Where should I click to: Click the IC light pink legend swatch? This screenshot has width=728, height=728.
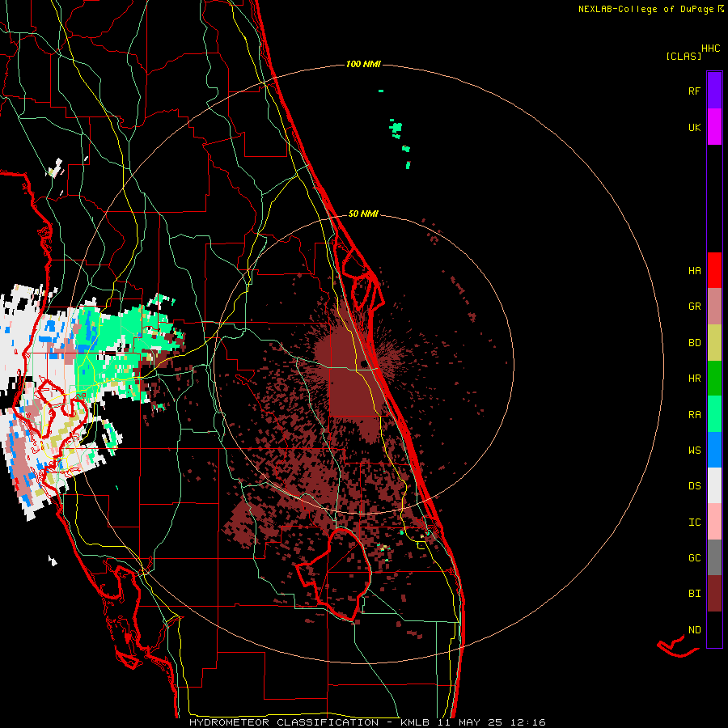(x=714, y=522)
